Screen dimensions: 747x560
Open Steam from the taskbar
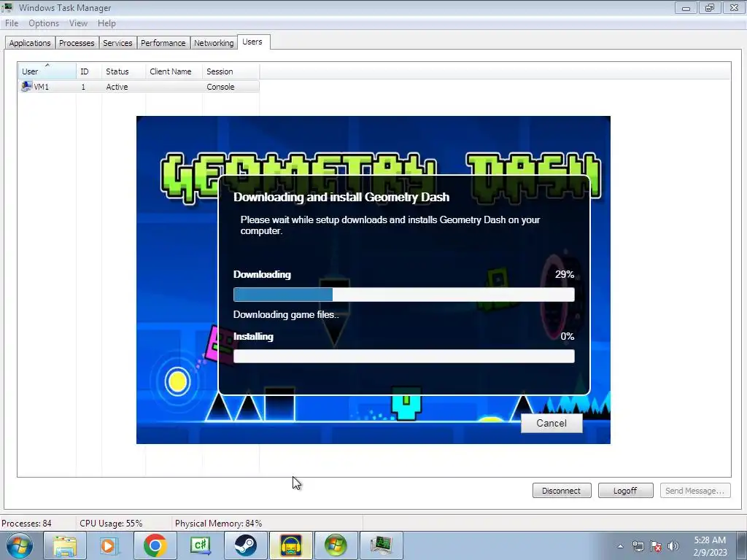[x=245, y=545]
